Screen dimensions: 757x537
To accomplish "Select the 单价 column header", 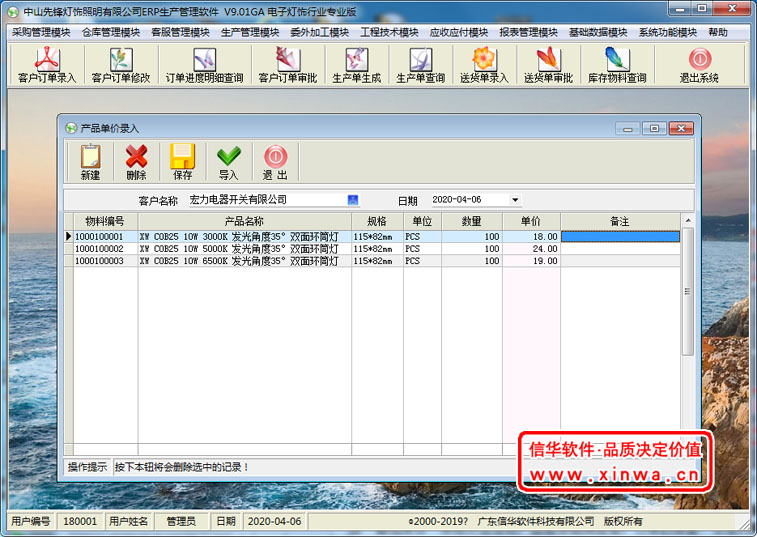I will (x=531, y=221).
